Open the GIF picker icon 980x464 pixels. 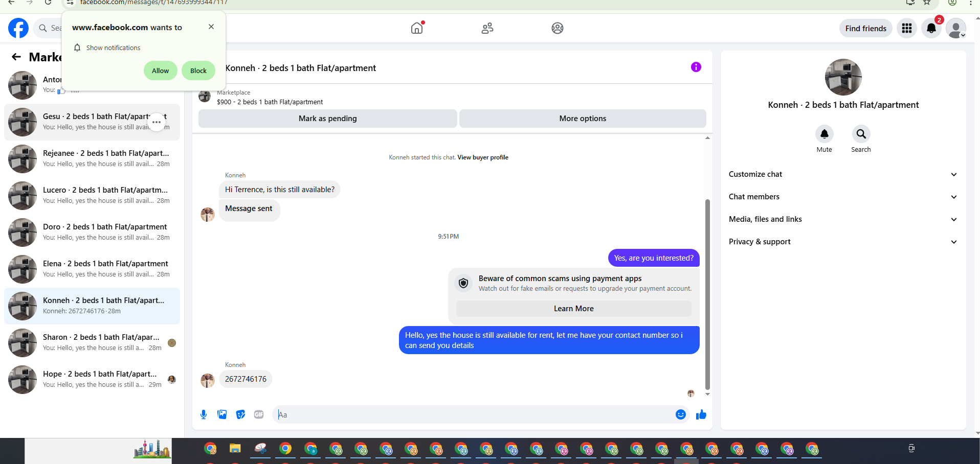click(259, 414)
